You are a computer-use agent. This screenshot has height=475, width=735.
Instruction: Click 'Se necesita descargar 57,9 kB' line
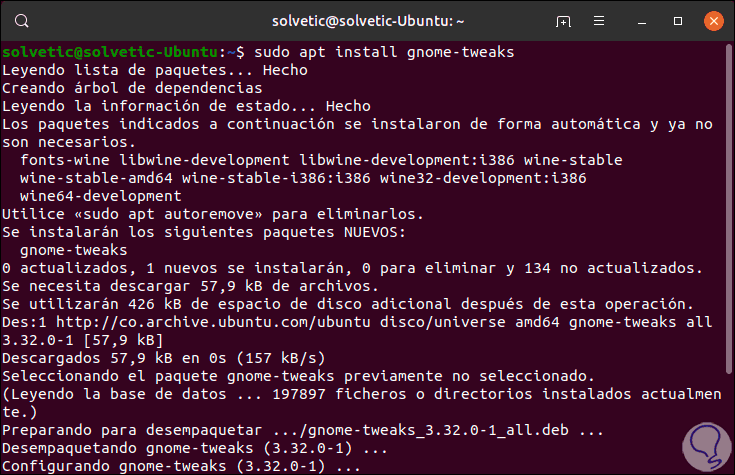click(190, 286)
